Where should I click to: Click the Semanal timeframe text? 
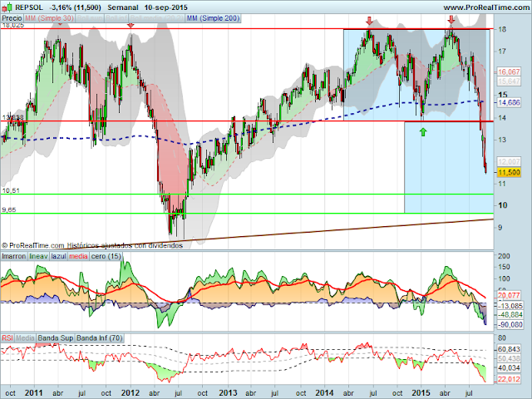123,7
